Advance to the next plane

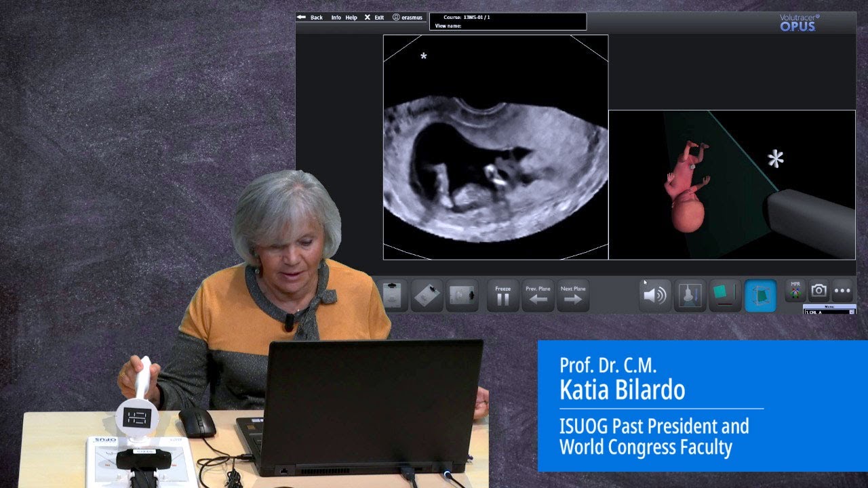pyautogui.click(x=573, y=296)
